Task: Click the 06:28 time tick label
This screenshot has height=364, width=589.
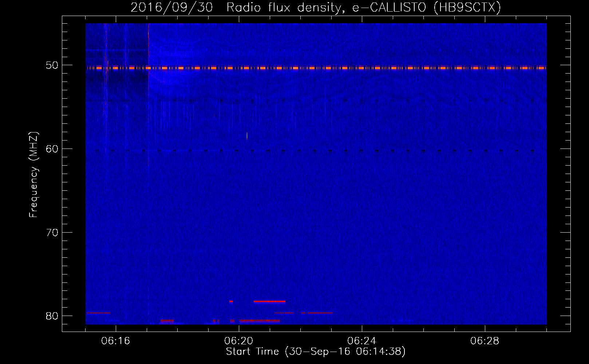Action: click(x=485, y=341)
